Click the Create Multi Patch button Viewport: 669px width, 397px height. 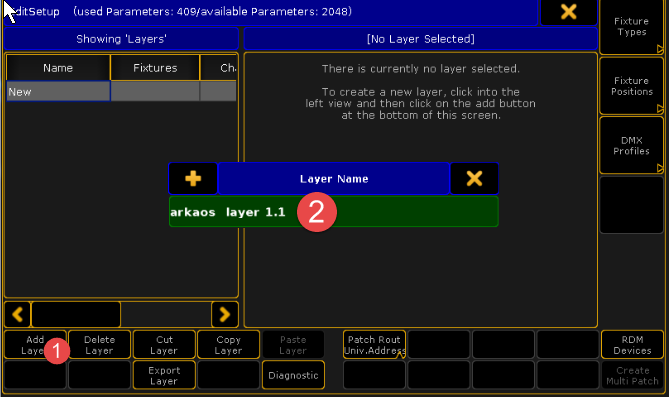632,375
